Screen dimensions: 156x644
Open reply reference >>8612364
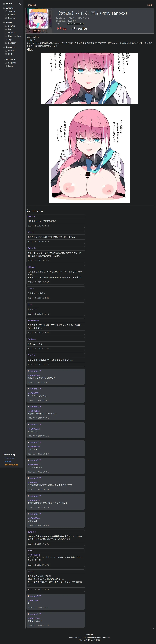pyautogui.click(x=34, y=618)
